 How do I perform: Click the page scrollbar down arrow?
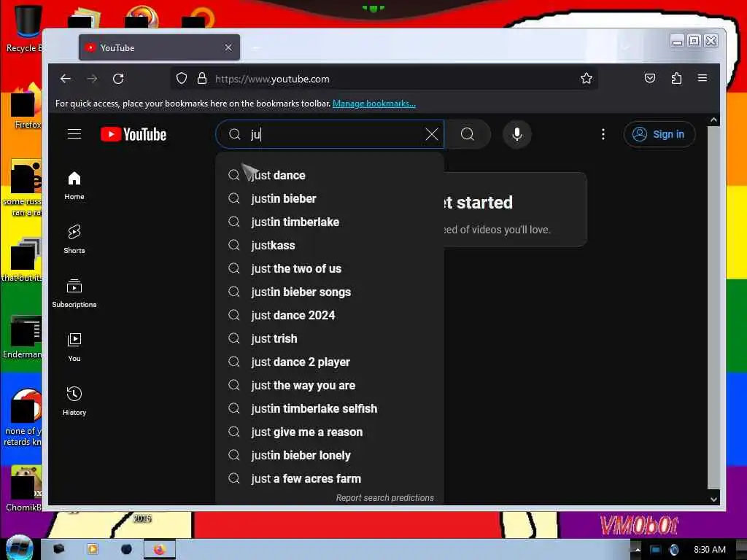tap(713, 499)
